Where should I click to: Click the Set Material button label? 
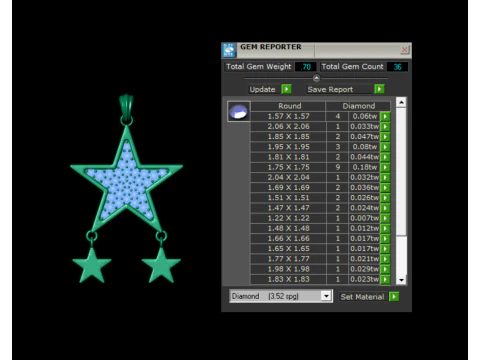click(x=362, y=297)
